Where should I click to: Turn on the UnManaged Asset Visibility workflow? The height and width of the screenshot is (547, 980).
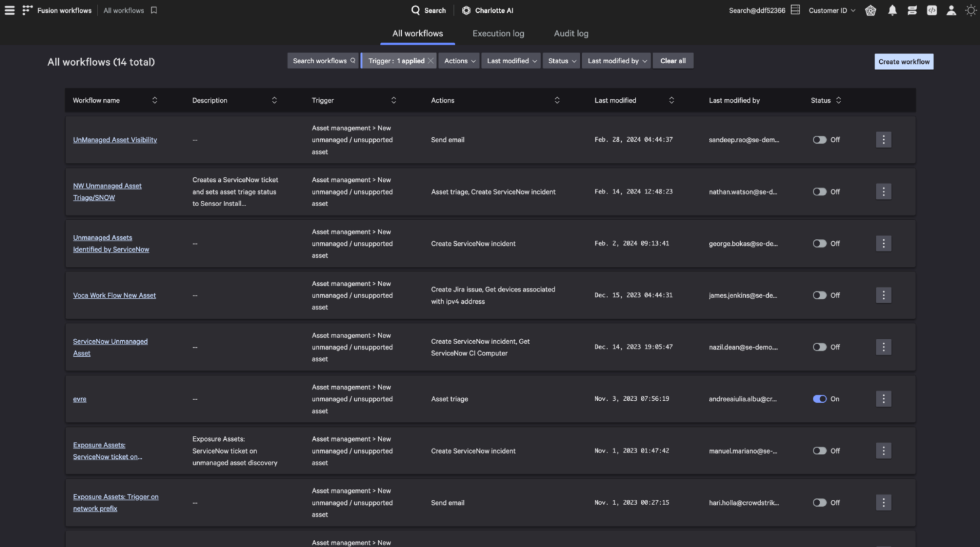coord(820,139)
